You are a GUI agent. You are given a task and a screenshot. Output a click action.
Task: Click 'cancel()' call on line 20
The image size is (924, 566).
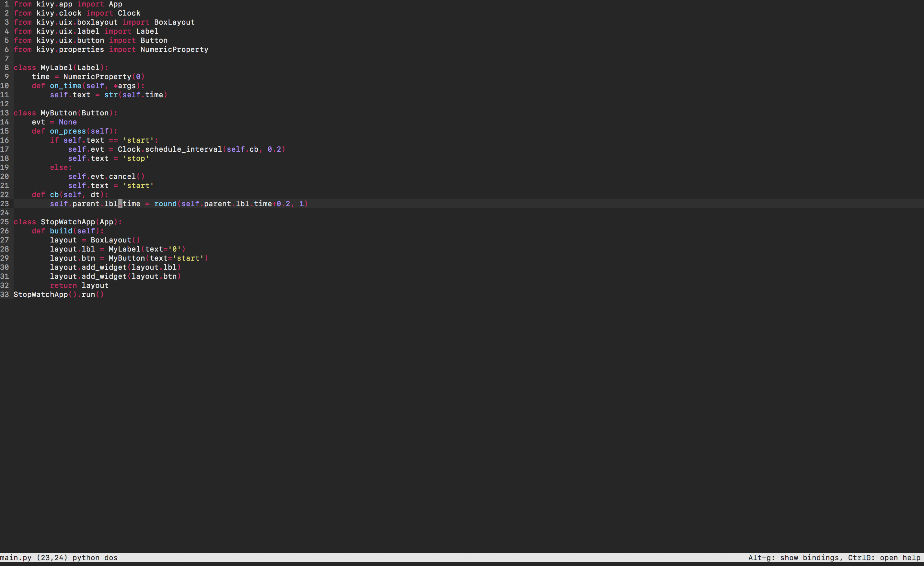(x=126, y=176)
